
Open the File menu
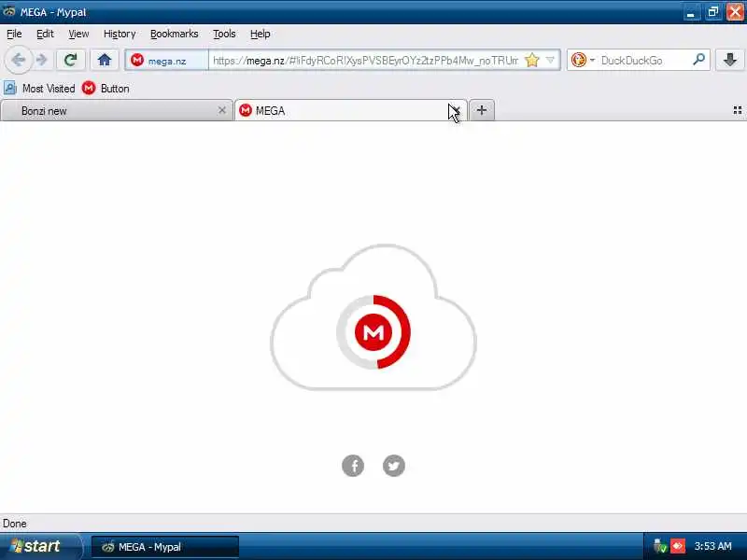(14, 34)
